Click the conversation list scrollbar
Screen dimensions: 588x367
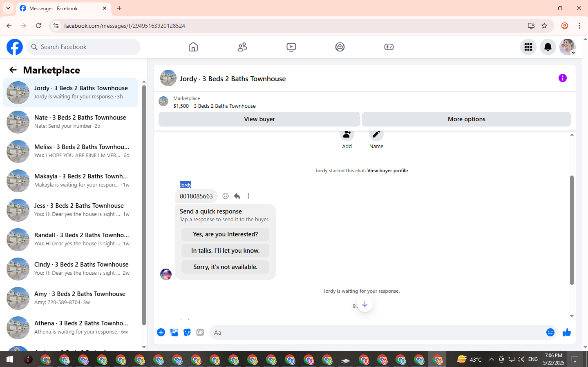click(144, 205)
